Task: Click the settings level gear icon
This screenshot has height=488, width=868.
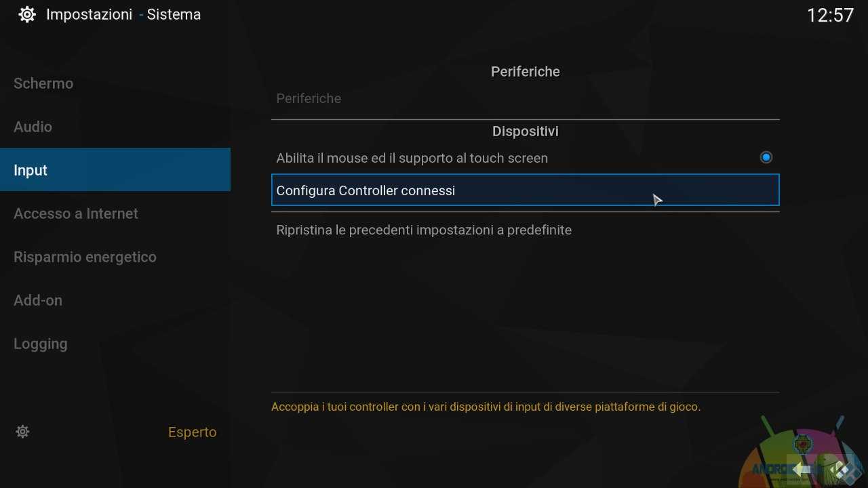Action: pyautogui.click(x=22, y=432)
